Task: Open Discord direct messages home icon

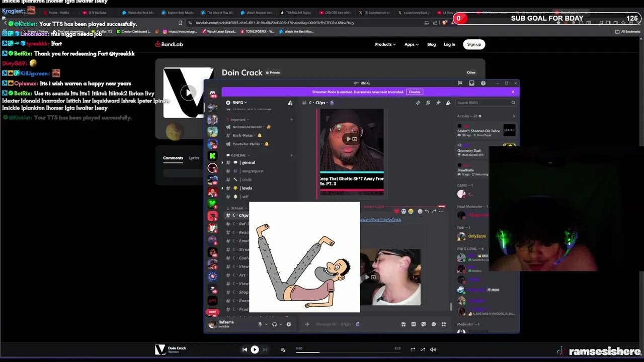Action: (213, 95)
